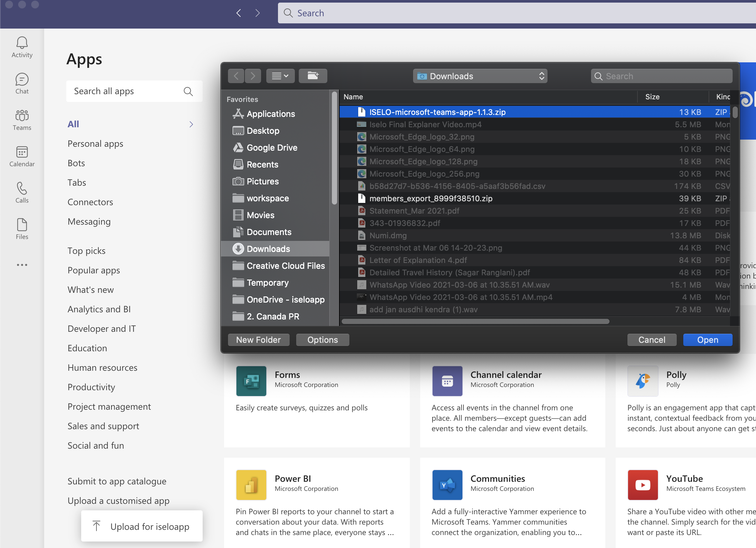Select Google Drive in Favorites
The image size is (756, 548).
tap(275, 148)
